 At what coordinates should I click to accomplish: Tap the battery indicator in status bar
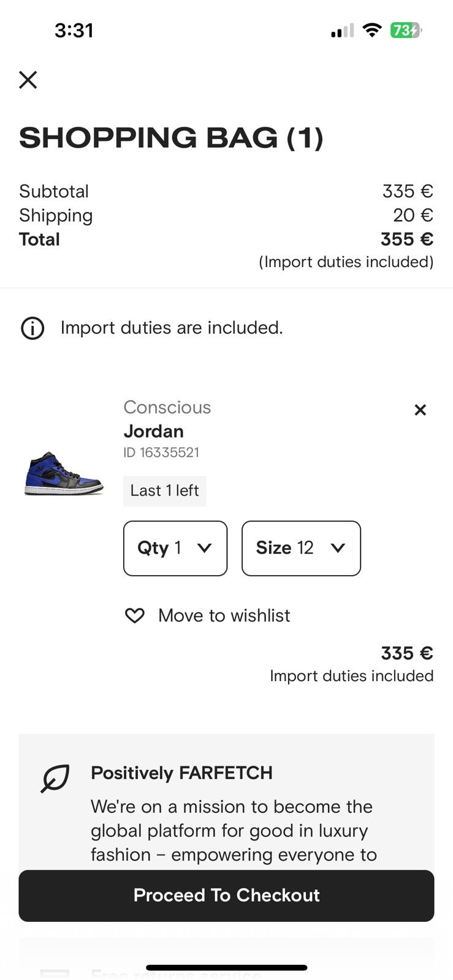coord(406,30)
